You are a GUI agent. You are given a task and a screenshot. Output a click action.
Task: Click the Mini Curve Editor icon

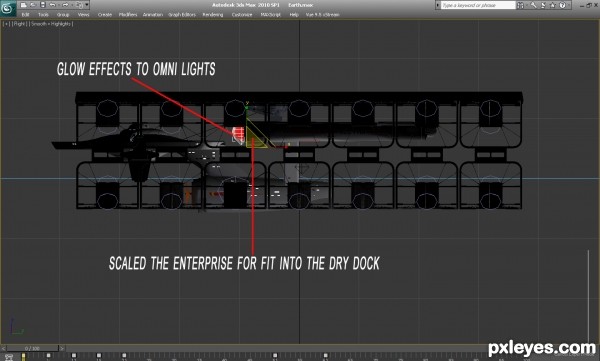9,357
